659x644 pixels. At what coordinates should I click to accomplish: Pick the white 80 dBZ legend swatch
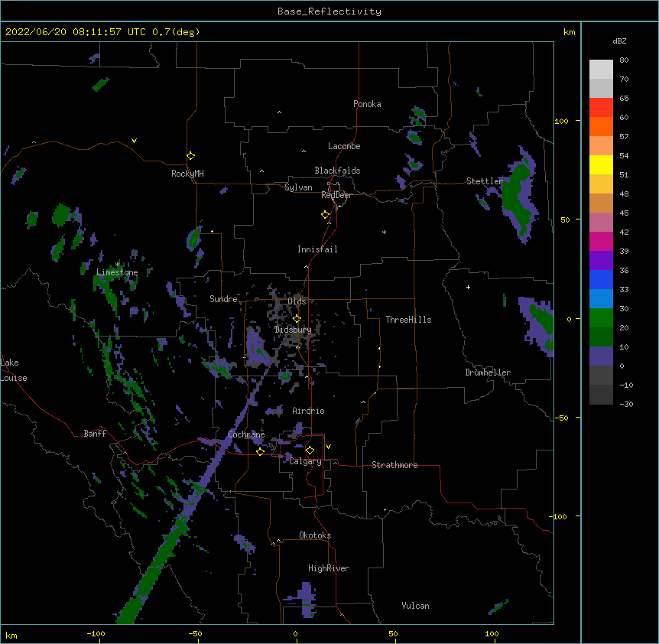point(601,70)
